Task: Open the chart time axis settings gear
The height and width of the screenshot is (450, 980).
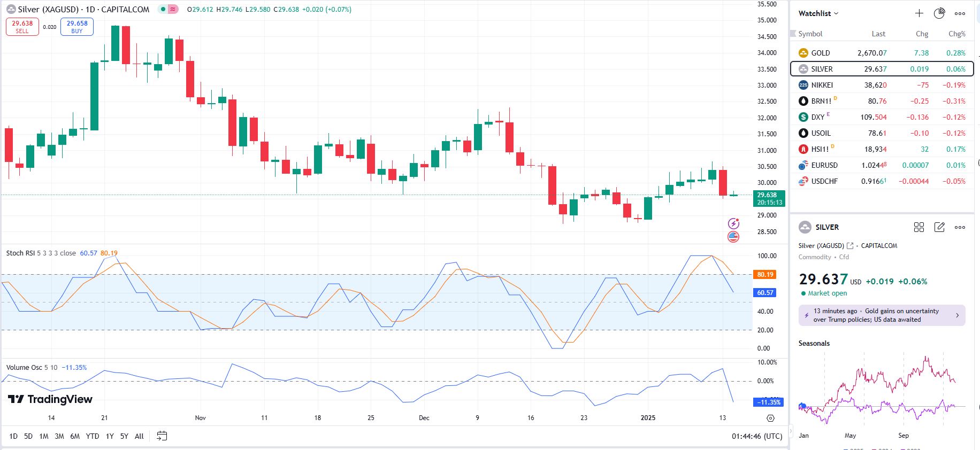Action: pos(770,418)
